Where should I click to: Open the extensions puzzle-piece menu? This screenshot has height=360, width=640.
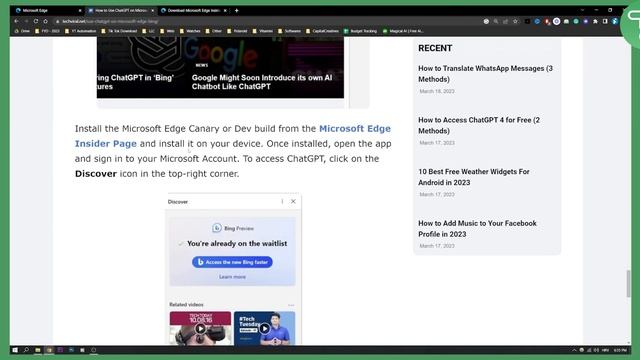point(596,21)
